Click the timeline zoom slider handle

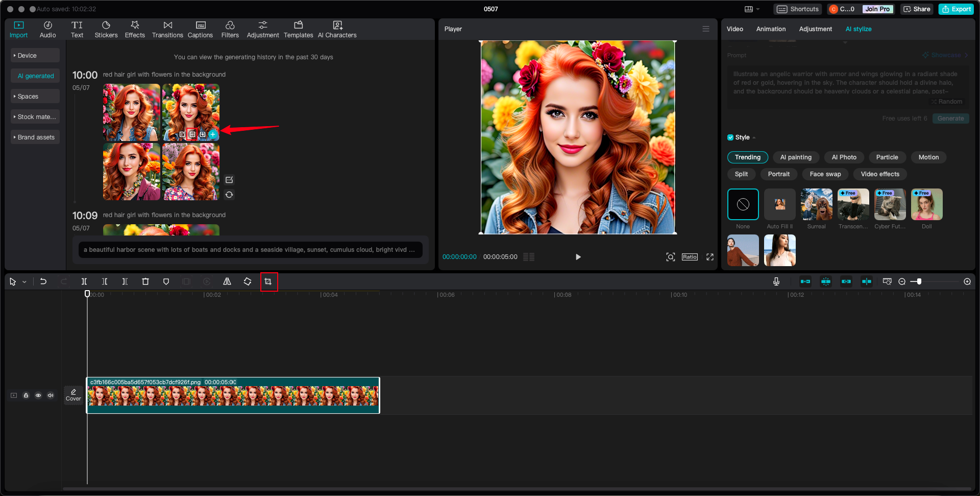(x=919, y=281)
